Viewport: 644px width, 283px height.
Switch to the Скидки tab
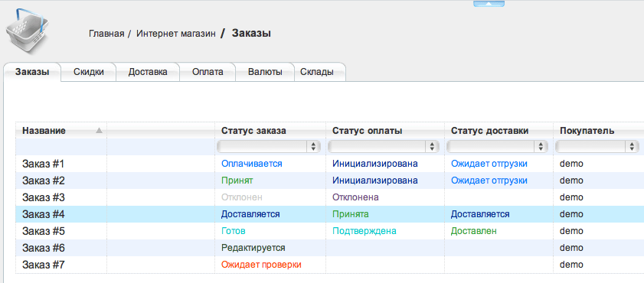coord(89,72)
